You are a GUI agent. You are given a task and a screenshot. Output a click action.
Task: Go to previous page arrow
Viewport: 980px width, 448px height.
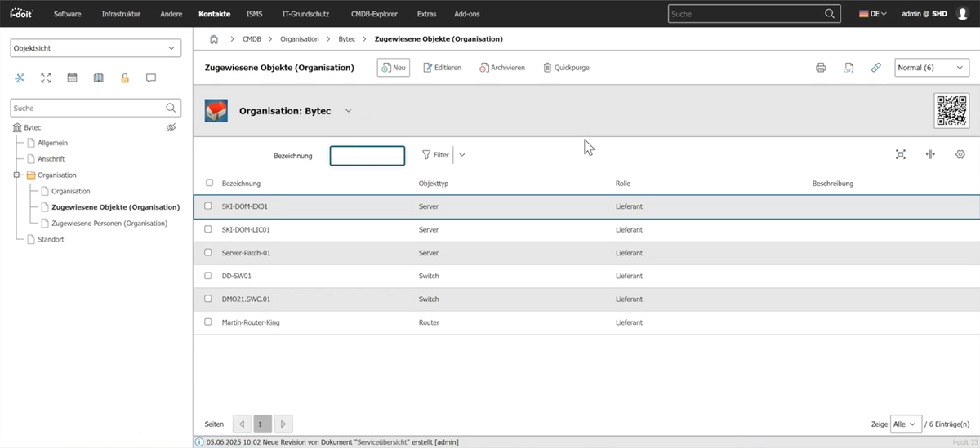tap(242, 424)
